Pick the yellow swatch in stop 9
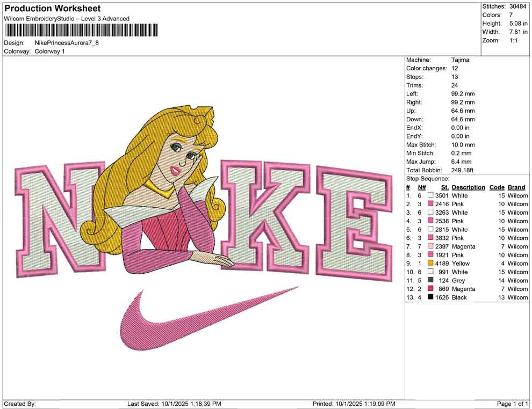532x409 pixels. [430, 263]
